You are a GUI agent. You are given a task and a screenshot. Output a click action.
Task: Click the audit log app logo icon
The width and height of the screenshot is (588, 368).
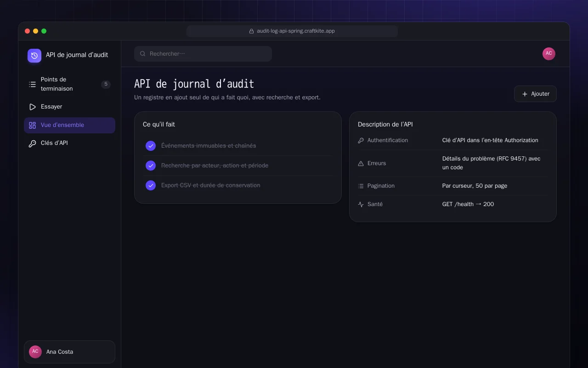[x=34, y=56]
